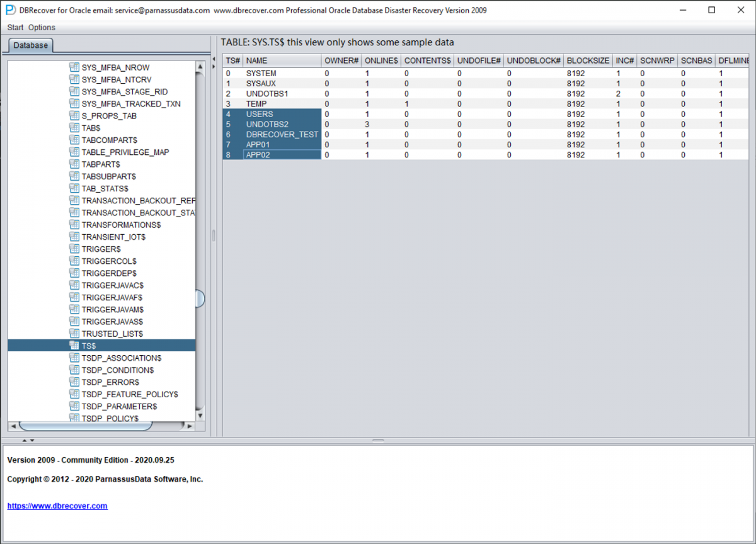Click the table icon beside TRUSTED_LIST$

coord(74,333)
